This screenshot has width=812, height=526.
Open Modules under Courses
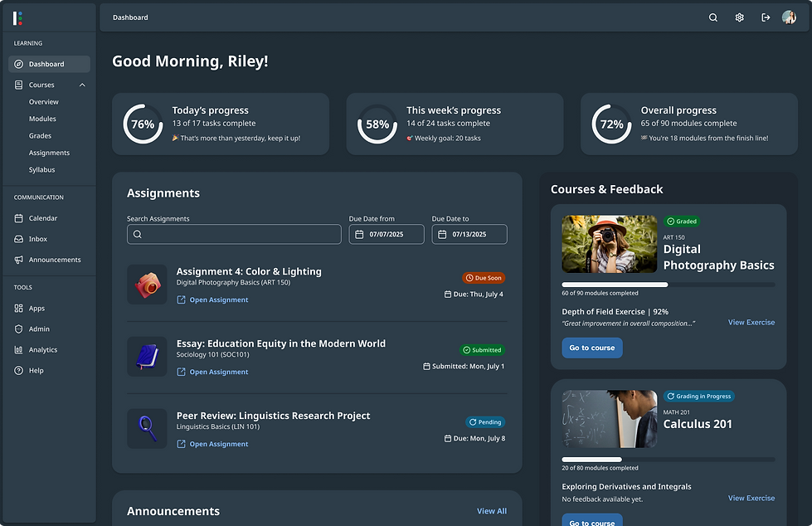point(42,119)
